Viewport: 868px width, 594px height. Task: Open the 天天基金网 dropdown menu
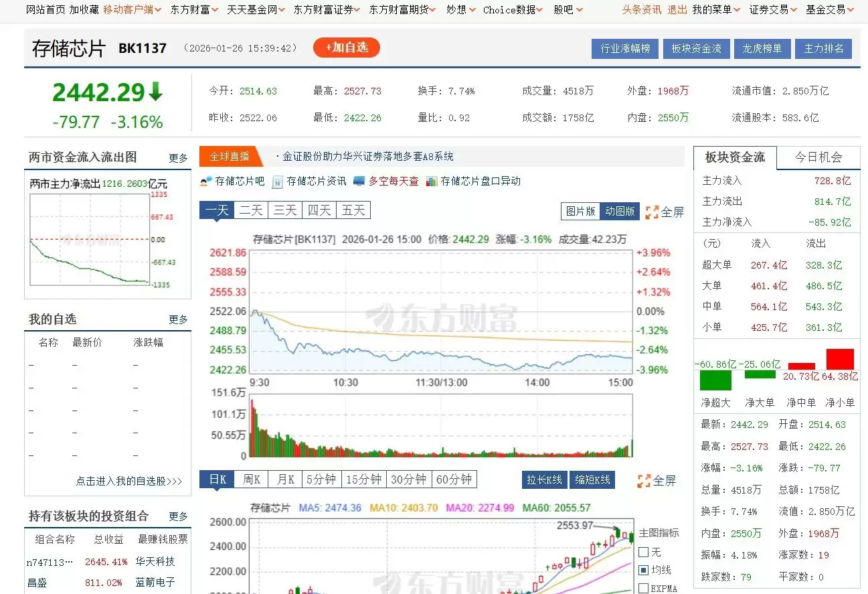(256, 10)
